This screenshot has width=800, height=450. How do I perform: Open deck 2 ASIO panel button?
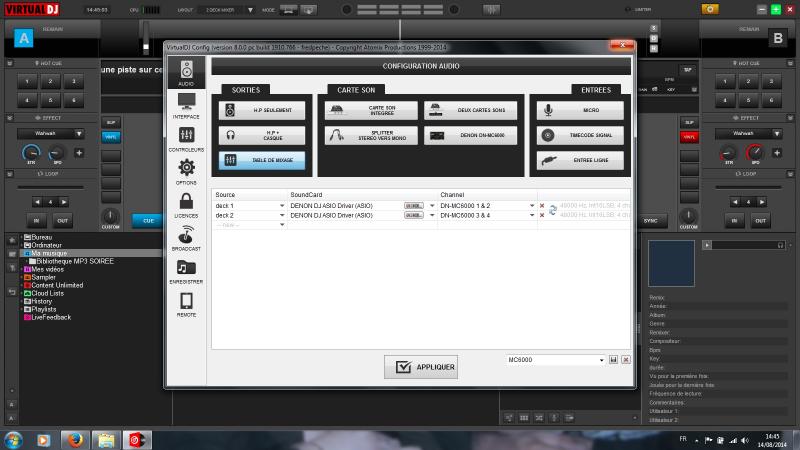pyautogui.click(x=414, y=215)
